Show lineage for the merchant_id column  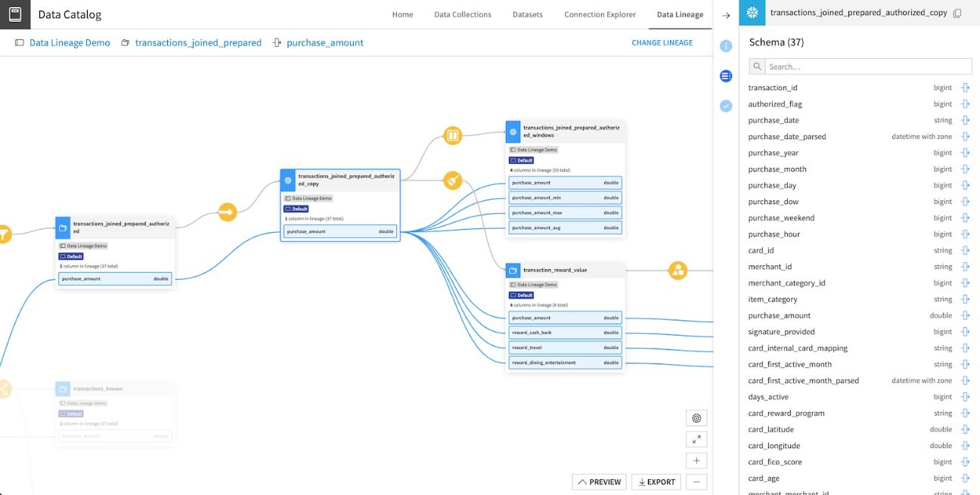(965, 267)
